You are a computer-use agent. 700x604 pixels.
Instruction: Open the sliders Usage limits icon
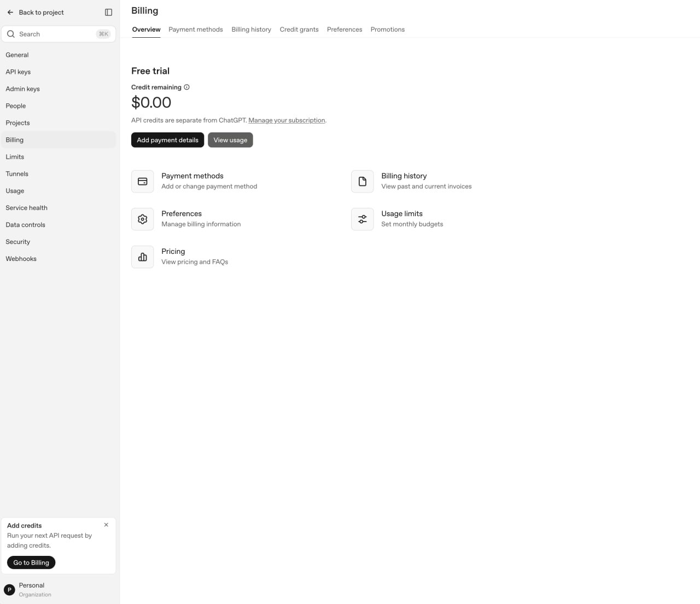coord(363,219)
